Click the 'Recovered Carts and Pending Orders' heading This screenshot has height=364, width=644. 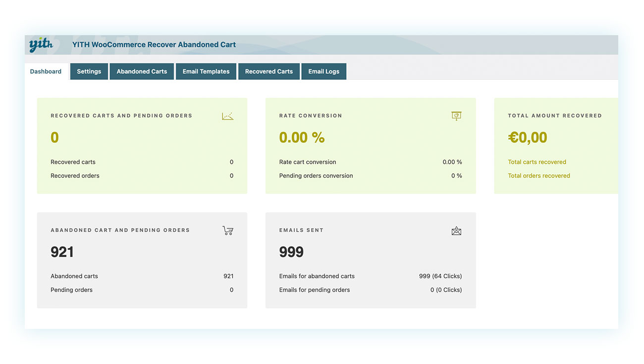coord(121,115)
